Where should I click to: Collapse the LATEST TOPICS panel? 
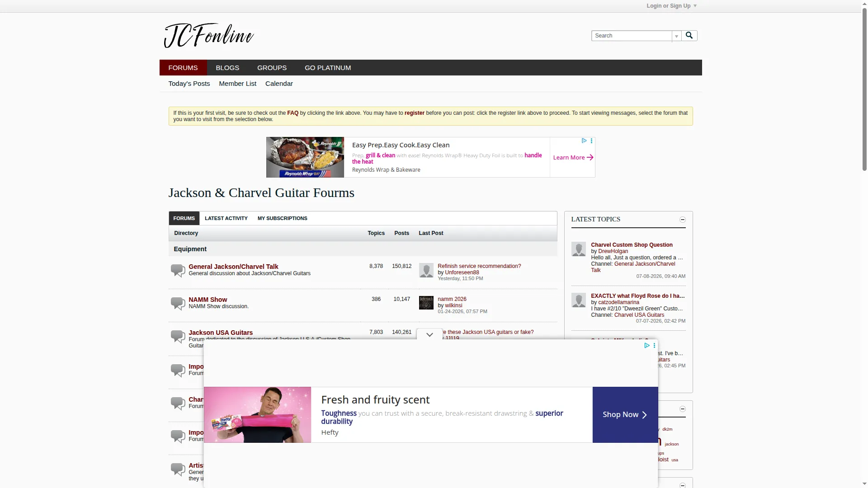pyautogui.click(x=683, y=220)
